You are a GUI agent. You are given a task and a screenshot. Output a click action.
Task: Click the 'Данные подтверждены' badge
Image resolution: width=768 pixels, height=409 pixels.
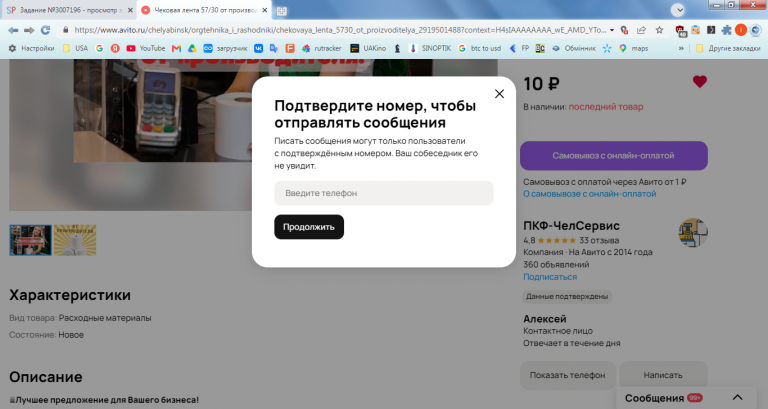(567, 296)
